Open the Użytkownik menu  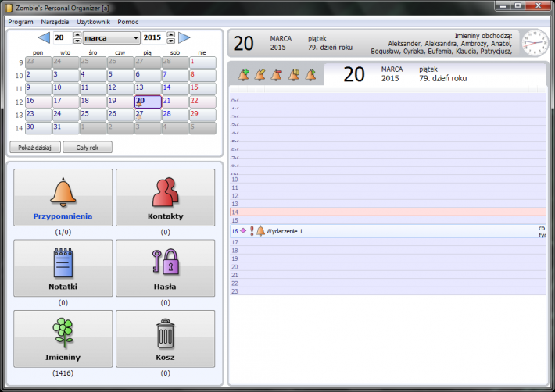click(94, 22)
